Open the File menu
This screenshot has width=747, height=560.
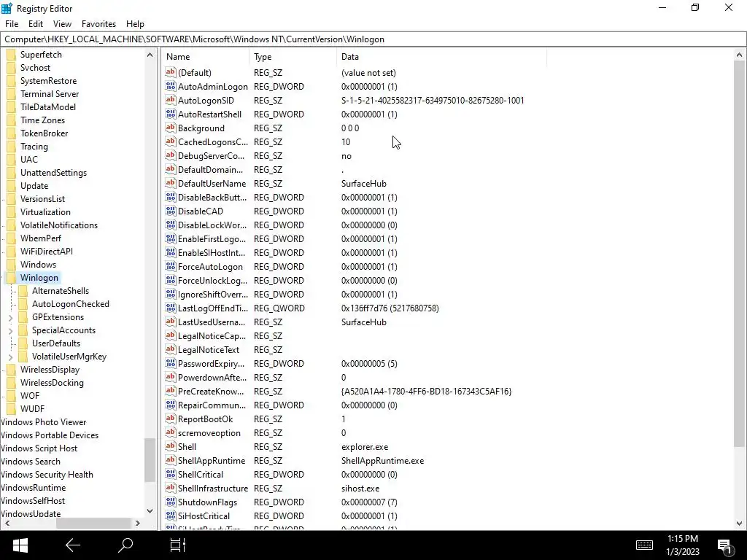pyautogui.click(x=12, y=24)
